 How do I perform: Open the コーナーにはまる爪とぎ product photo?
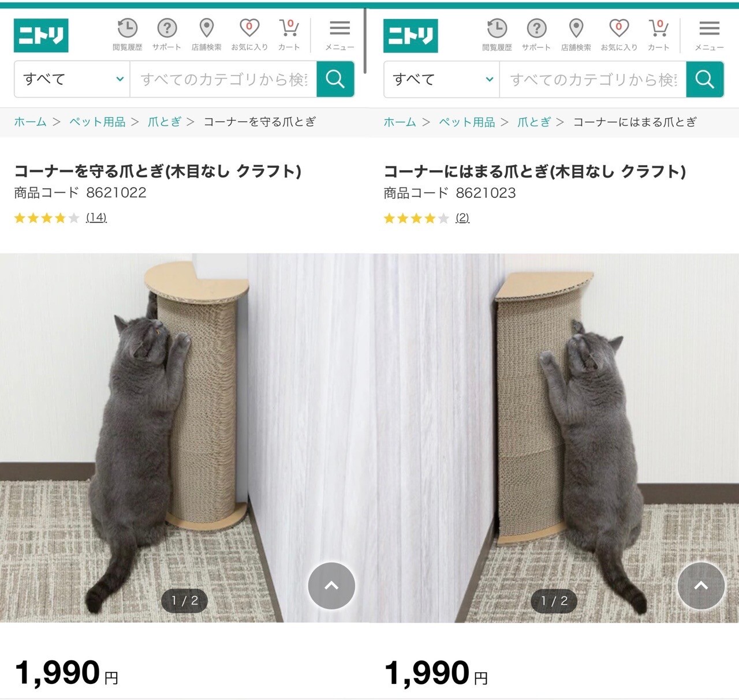554,438
